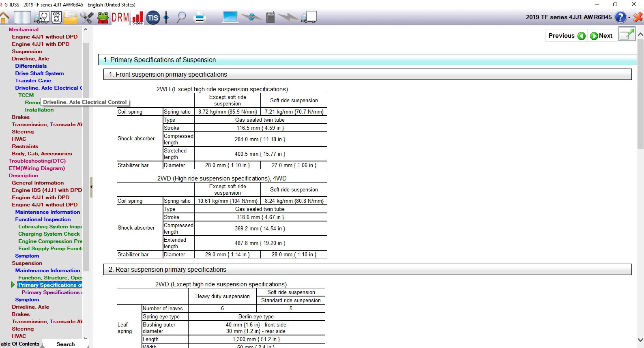Open the service manual book icon

click(x=22, y=17)
